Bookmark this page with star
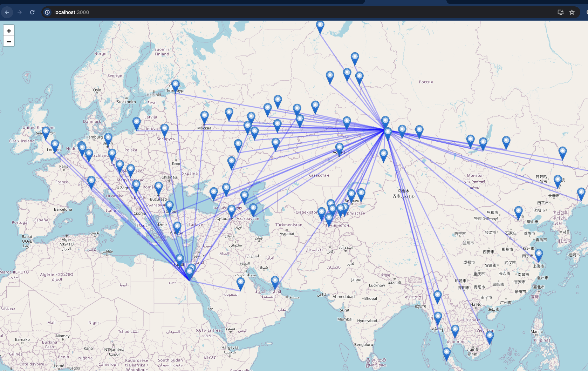The image size is (588, 371). [x=572, y=12]
